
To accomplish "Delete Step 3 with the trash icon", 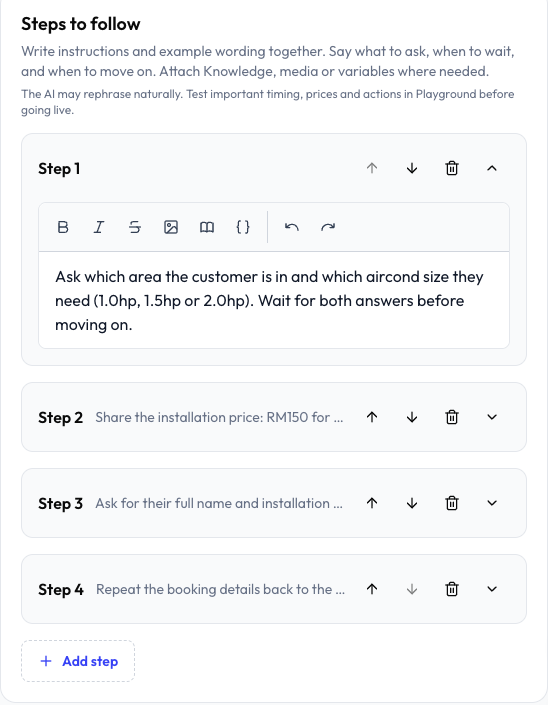I will tap(452, 503).
